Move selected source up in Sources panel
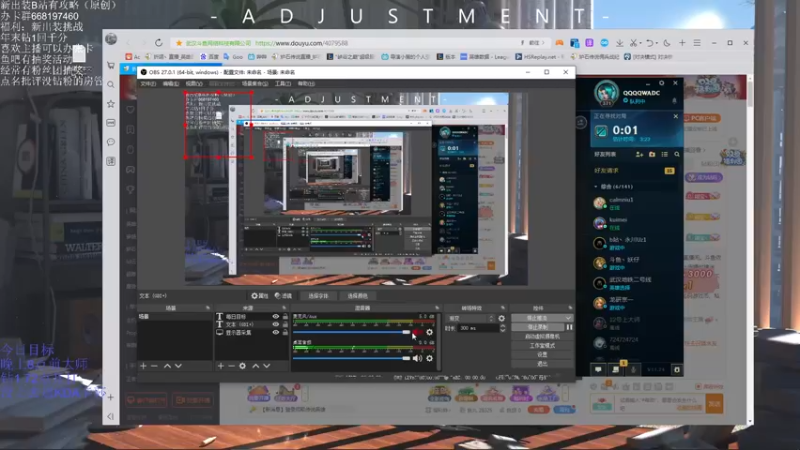800x450 pixels. pyautogui.click(x=256, y=366)
